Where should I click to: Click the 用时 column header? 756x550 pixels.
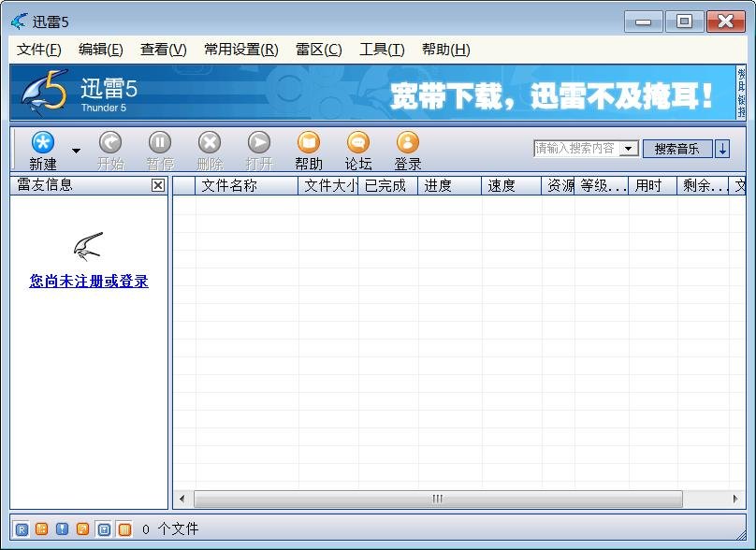(x=653, y=185)
